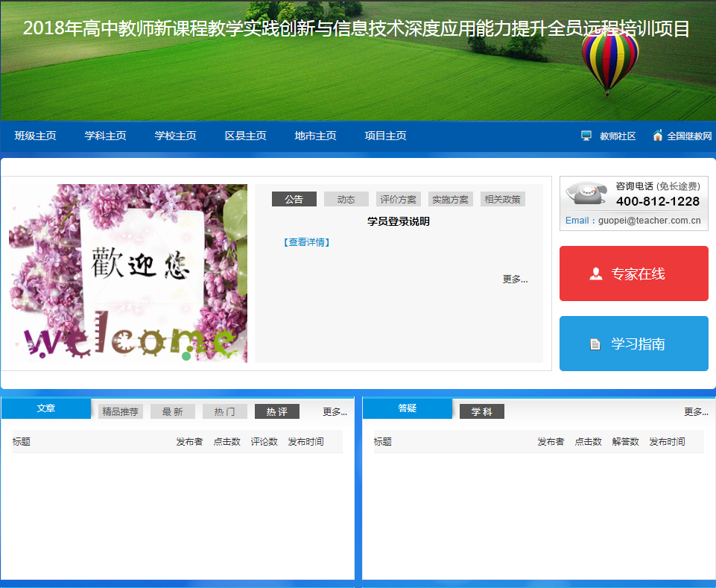Switch to the 实施方案 tab
716x588 pixels.
point(450,199)
